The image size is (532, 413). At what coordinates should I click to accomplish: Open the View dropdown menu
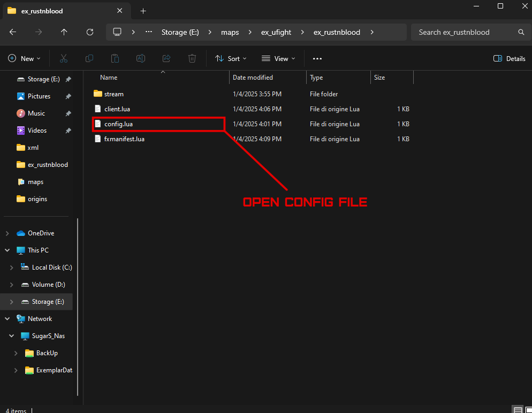click(x=278, y=59)
